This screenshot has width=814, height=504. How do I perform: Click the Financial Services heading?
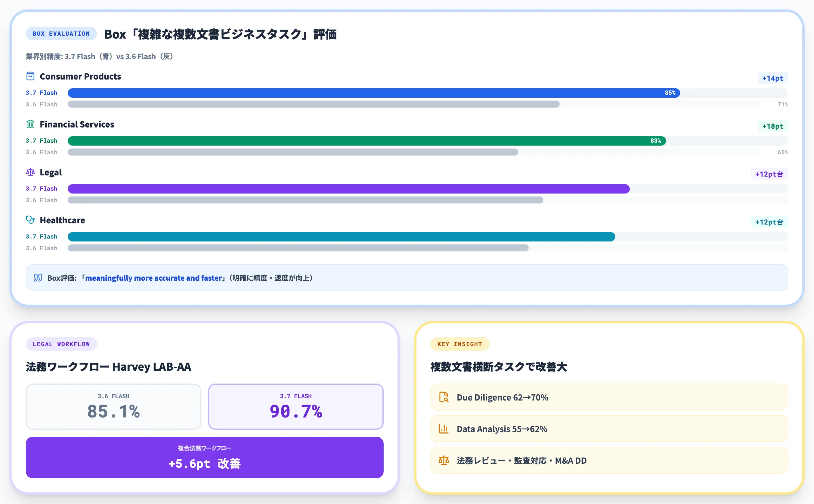[77, 124]
